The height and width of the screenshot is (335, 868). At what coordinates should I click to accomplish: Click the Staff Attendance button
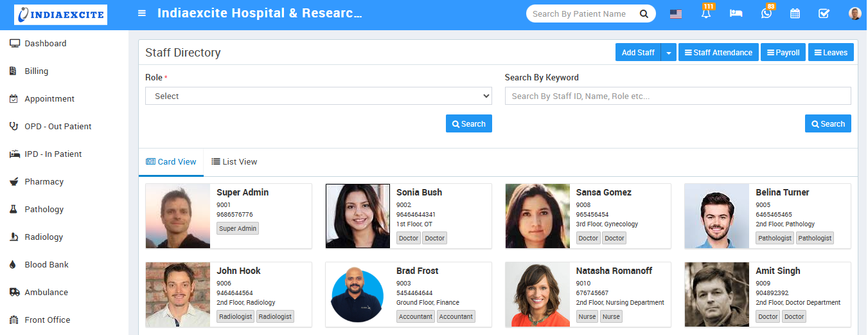click(718, 53)
